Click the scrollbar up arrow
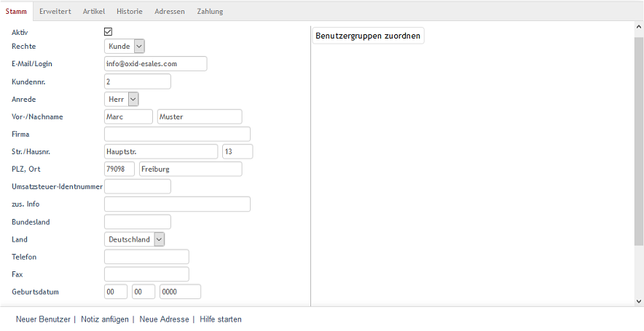 point(639,27)
